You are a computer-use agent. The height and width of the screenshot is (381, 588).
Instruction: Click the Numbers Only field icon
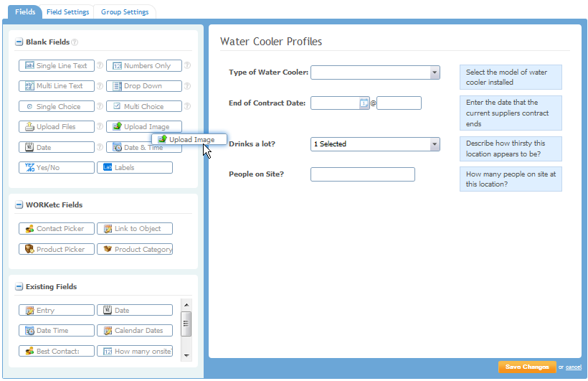point(118,66)
